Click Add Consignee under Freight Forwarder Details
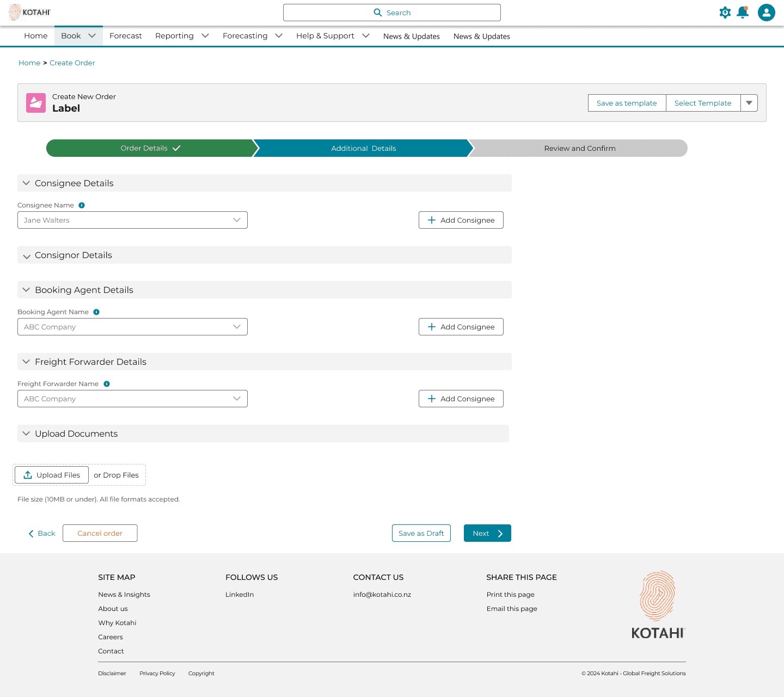Viewport: 784px width, 697px height. click(x=461, y=399)
